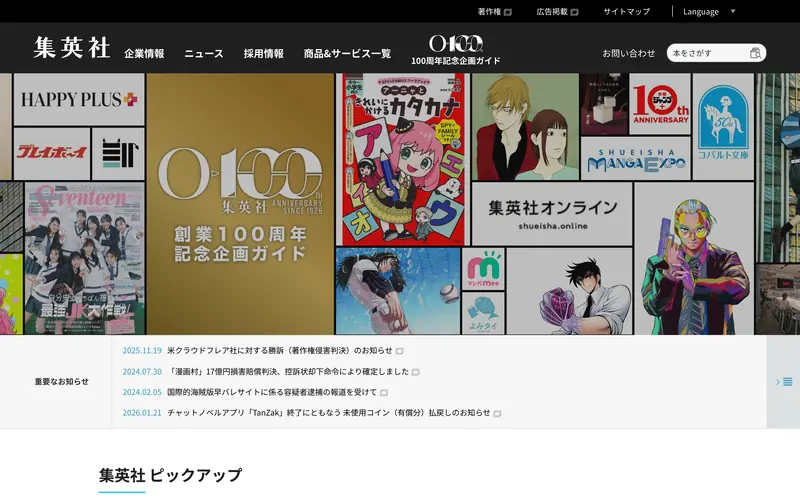
Task: Click the Shueisha logo in the header
Action: click(x=72, y=47)
